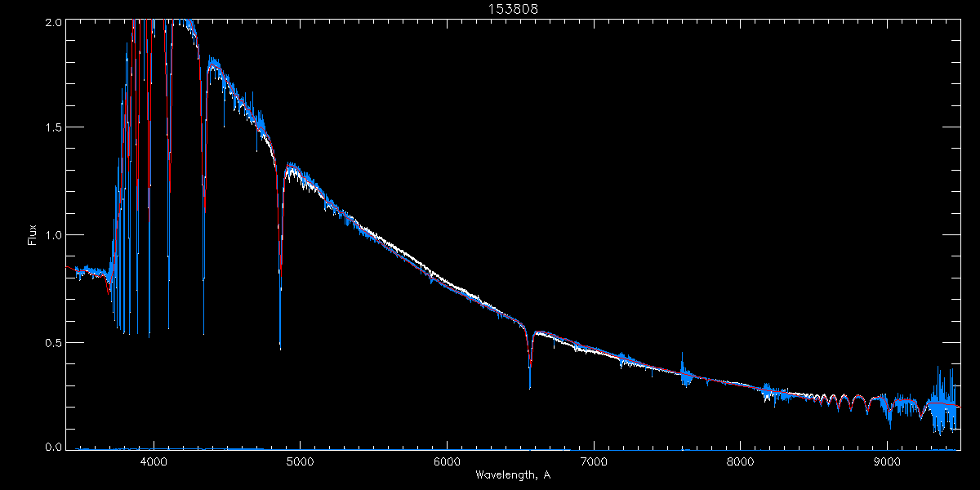980x490 pixels.
Task: Click the x-axis tick label "5000"
Action: [300, 462]
